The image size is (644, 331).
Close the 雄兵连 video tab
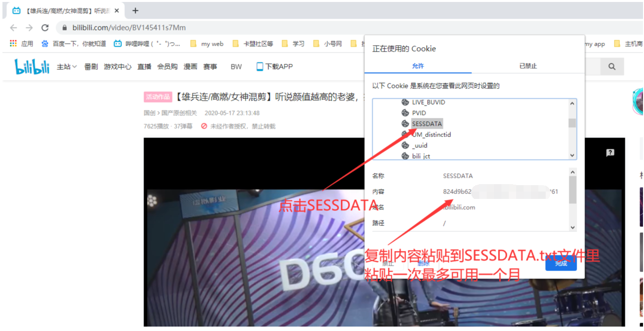point(117,10)
